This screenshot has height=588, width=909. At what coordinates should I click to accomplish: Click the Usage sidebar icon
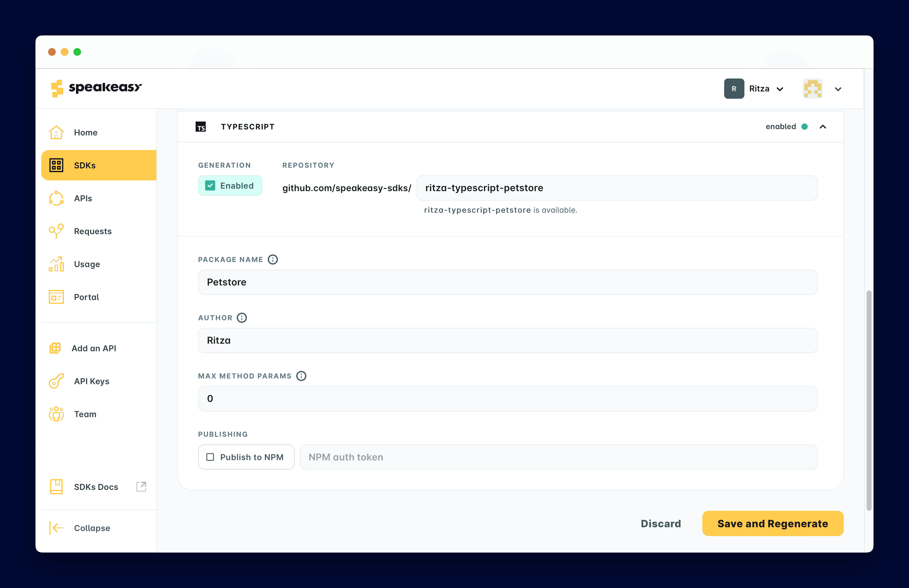pyautogui.click(x=56, y=264)
